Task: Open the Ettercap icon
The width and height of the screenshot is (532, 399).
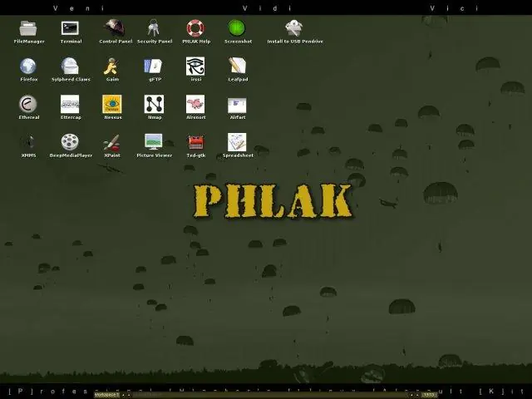Action: click(x=70, y=104)
